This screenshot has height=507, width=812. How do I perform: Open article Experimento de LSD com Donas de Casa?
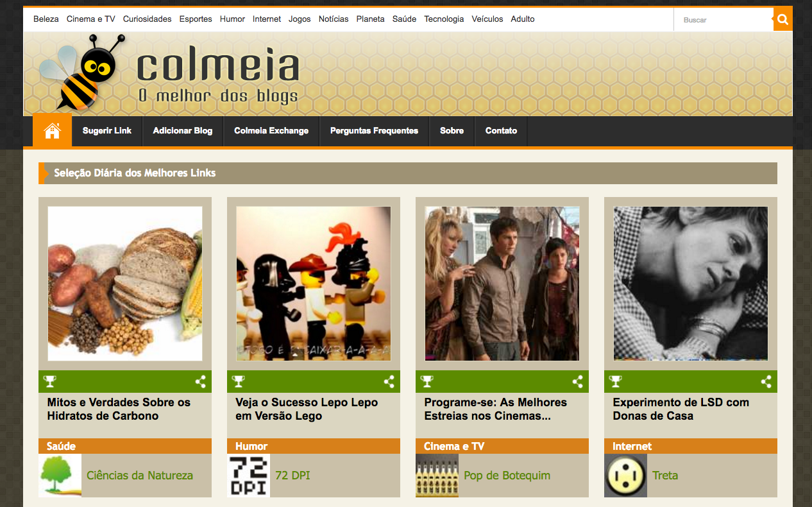tap(681, 409)
